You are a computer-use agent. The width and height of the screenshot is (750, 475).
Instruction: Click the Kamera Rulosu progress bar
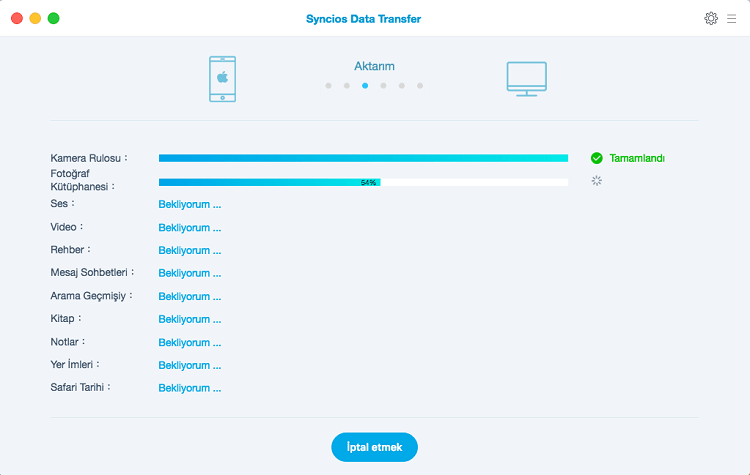(x=364, y=158)
